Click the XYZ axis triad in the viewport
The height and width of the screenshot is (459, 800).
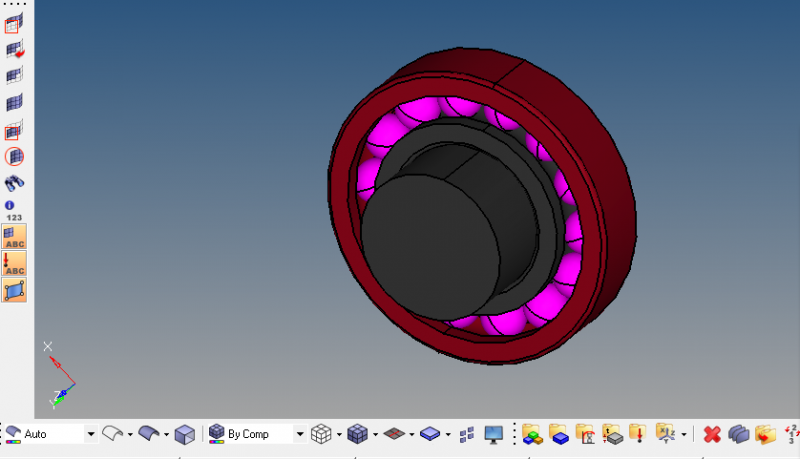61,377
